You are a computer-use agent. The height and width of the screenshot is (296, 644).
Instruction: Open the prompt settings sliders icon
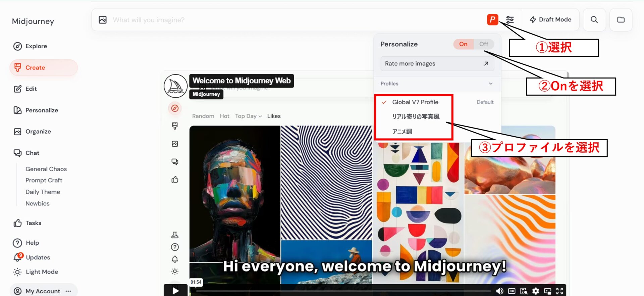[510, 20]
